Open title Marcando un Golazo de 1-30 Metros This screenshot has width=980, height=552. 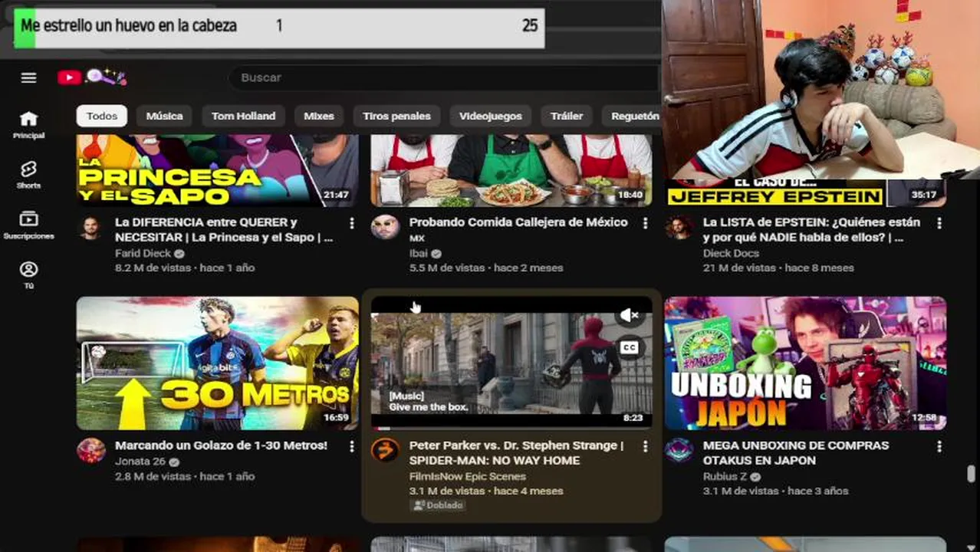point(221,445)
